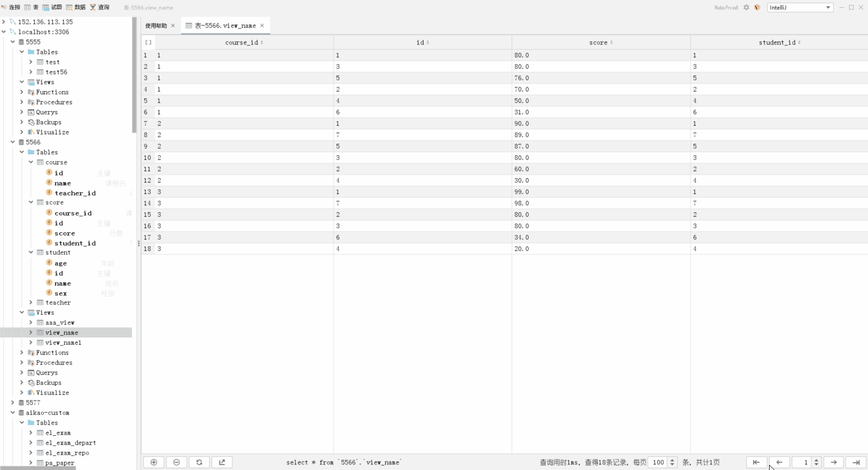Select the view_name view in tree
Image resolution: width=868 pixels, height=470 pixels.
tap(61, 333)
